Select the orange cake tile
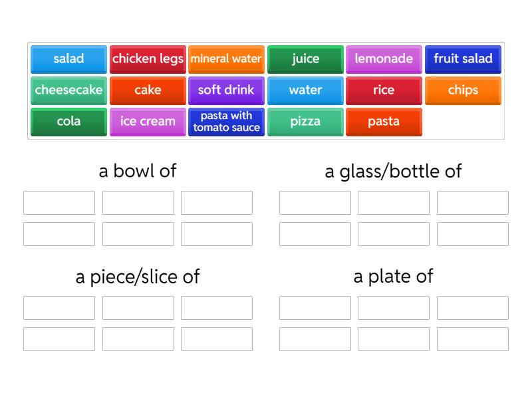This screenshot has height=399, width=532. (148, 90)
